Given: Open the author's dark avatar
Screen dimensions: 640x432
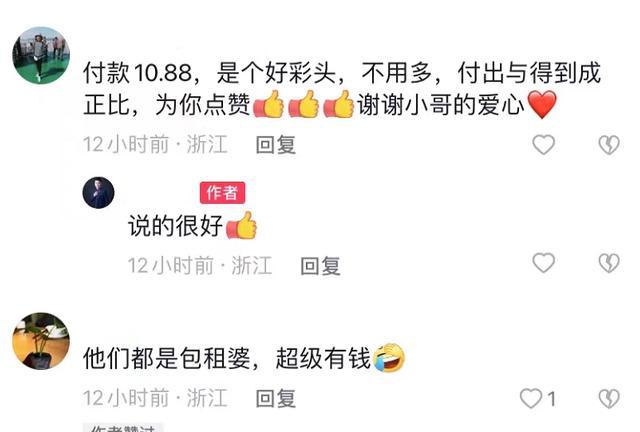Looking at the screenshot, I should pyautogui.click(x=98, y=193).
